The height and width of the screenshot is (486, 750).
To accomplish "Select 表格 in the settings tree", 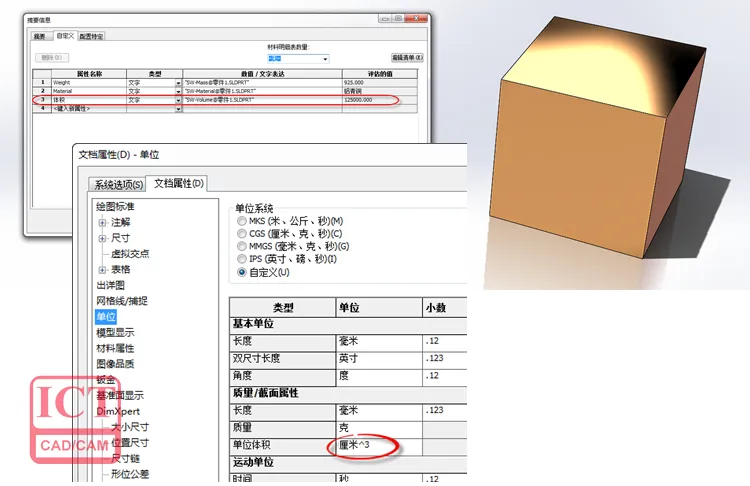I will click(x=121, y=269).
